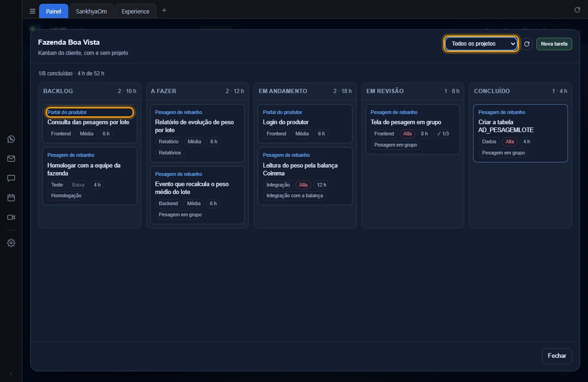588x382 pixels.
Task: Switch to the SankhyaOm tab
Action: point(92,11)
